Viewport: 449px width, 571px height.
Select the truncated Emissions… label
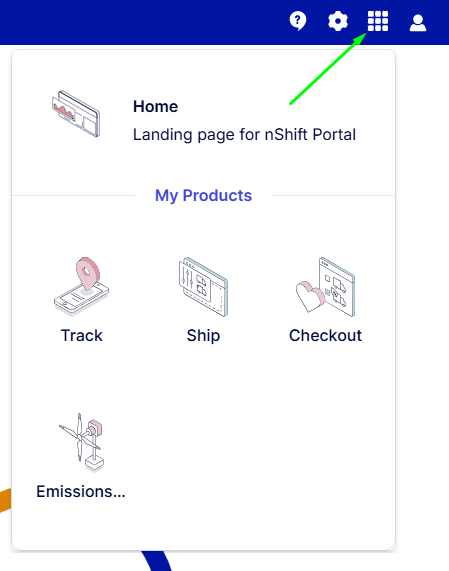[x=81, y=492]
